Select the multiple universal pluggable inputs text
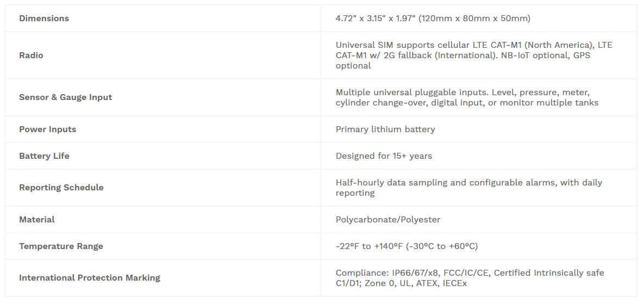The image size is (644, 304). click(467, 97)
